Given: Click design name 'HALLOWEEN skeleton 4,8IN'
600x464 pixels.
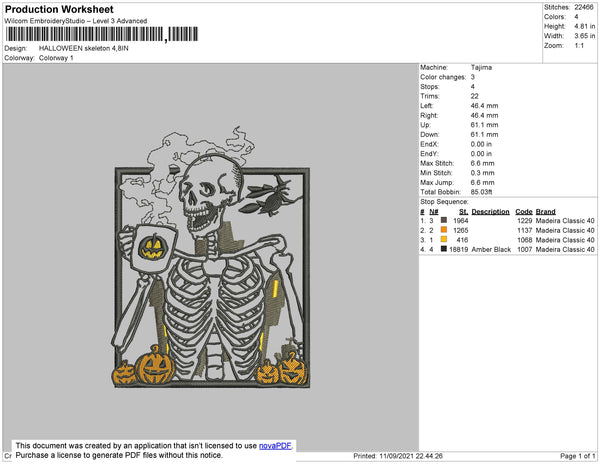Looking at the screenshot, I should (x=83, y=49).
